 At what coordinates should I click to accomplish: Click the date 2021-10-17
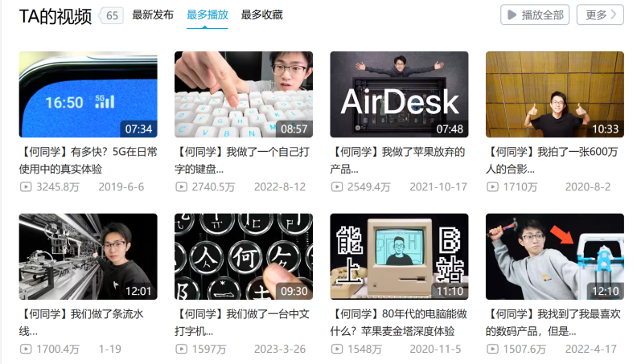pyautogui.click(x=438, y=187)
